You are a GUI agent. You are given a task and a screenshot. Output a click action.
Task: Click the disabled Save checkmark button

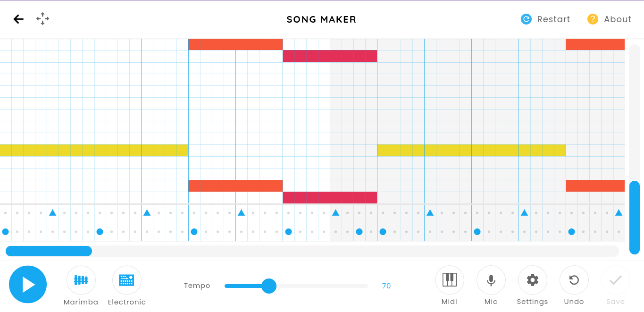pos(615,280)
